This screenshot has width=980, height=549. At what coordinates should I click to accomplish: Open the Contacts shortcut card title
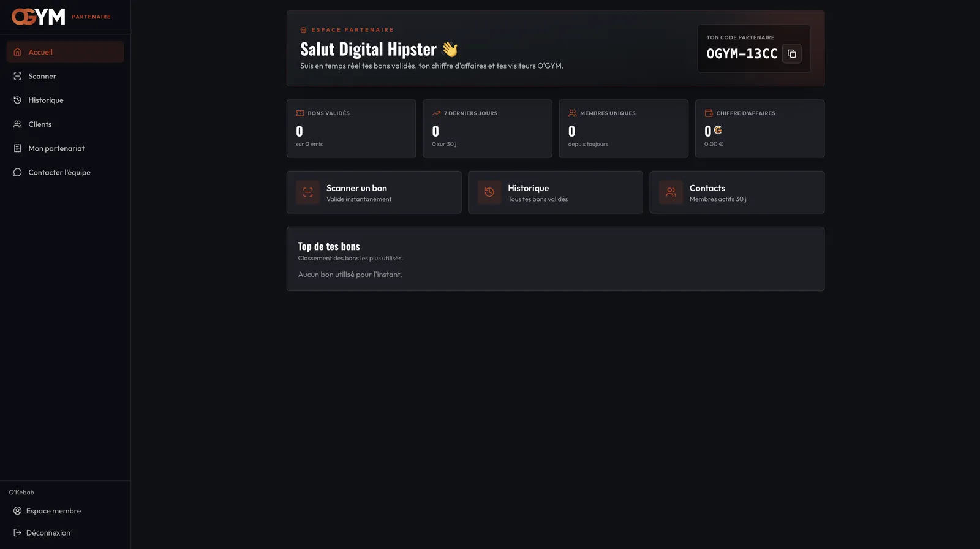click(x=707, y=188)
